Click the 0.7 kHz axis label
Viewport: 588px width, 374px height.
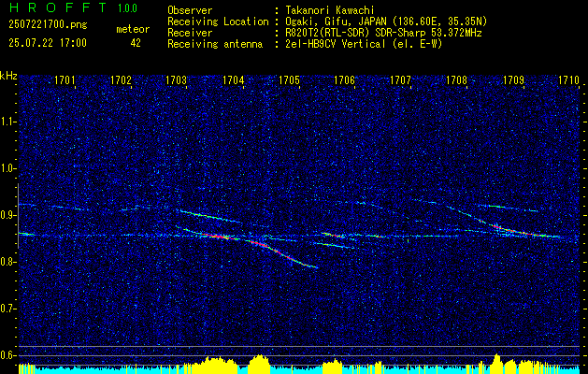7,309
